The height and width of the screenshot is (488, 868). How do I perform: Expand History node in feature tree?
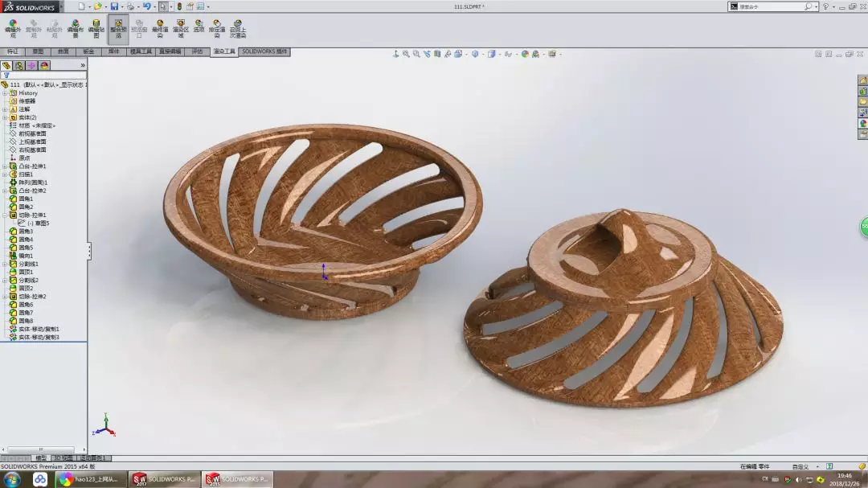click(x=5, y=93)
